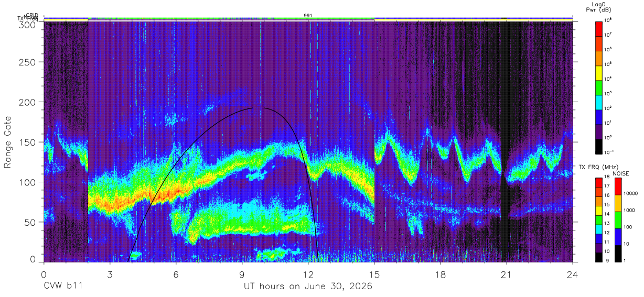Click 'UT hours on June 30, 2026' axis title

[308, 287]
